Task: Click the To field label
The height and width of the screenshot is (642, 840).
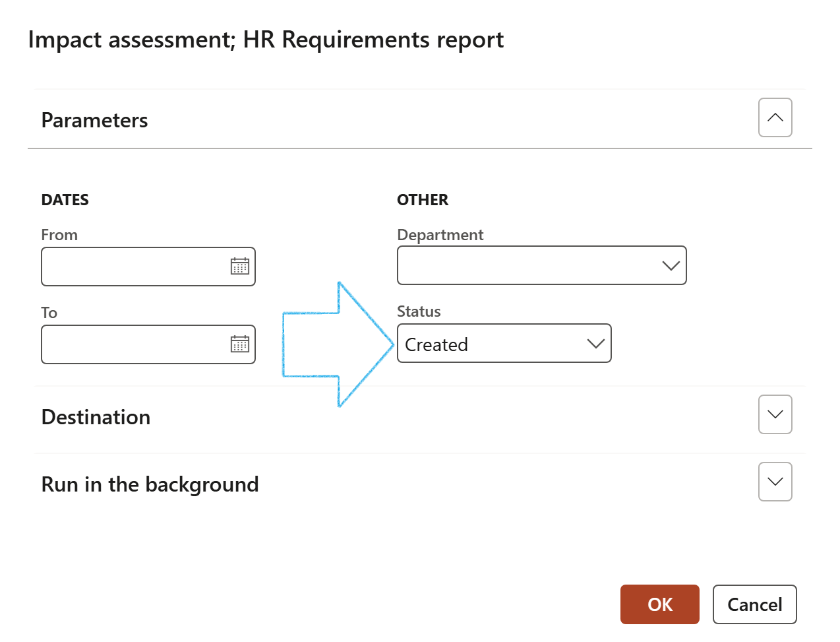Action: [x=49, y=313]
